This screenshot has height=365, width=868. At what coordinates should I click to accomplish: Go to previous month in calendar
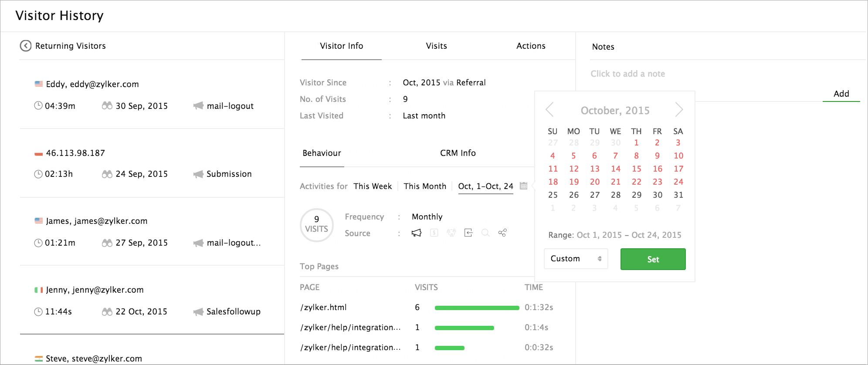pos(550,110)
